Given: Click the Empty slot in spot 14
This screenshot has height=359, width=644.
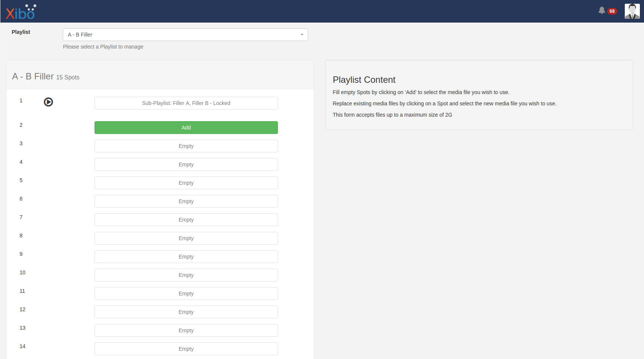Looking at the screenshot, I should (x=186, y=349).
